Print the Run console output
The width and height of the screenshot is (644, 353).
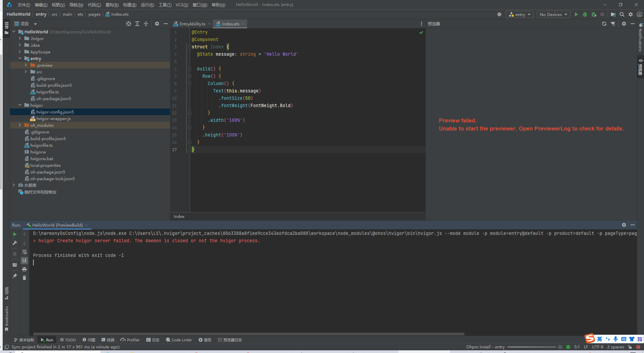pos(24,269)
